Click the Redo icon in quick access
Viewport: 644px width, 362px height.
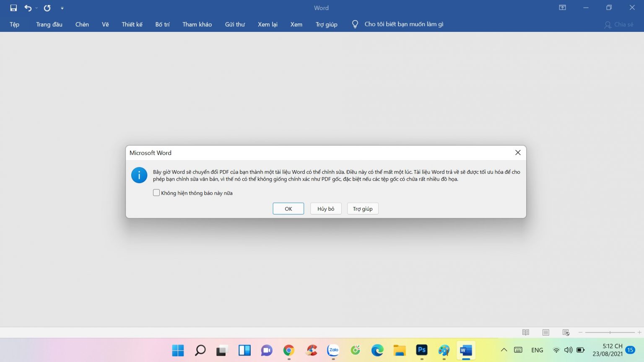click(x=47, y=8)
